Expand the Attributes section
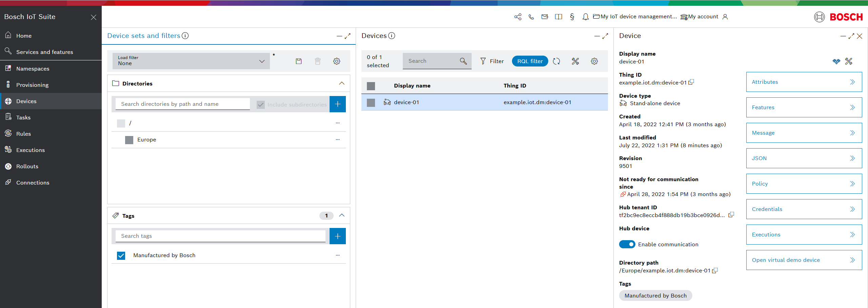This screenshot has height=308, width=868. click(x=804, y=82)
